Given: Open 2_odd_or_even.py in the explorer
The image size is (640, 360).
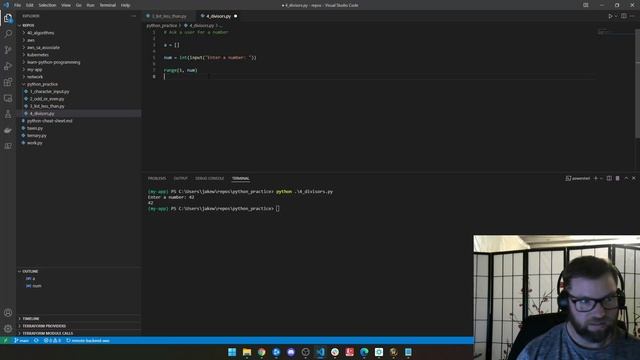Looking at the screenshot, I should click(x=47, y=99).
